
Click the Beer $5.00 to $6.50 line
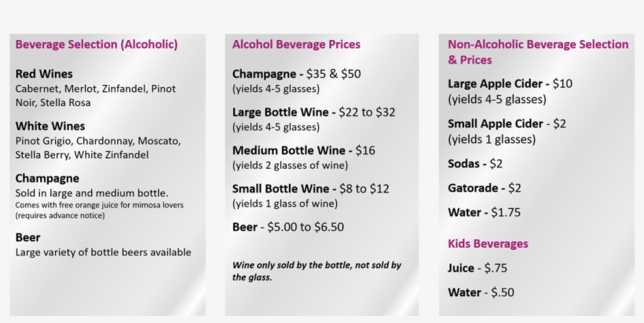[x=288, y=227]
